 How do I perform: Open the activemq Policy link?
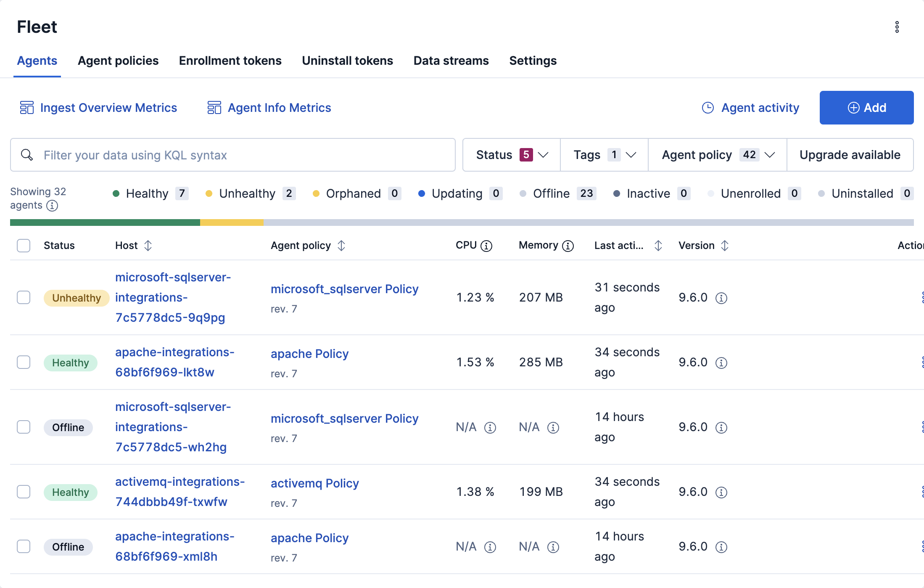click(314, 483)
